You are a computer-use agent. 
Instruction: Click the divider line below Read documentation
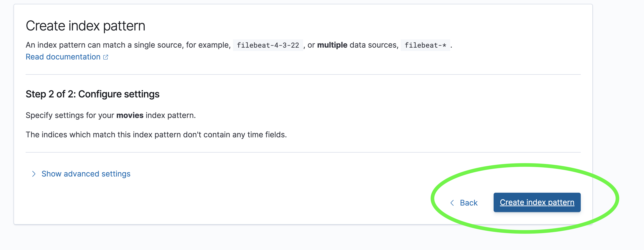303,74
